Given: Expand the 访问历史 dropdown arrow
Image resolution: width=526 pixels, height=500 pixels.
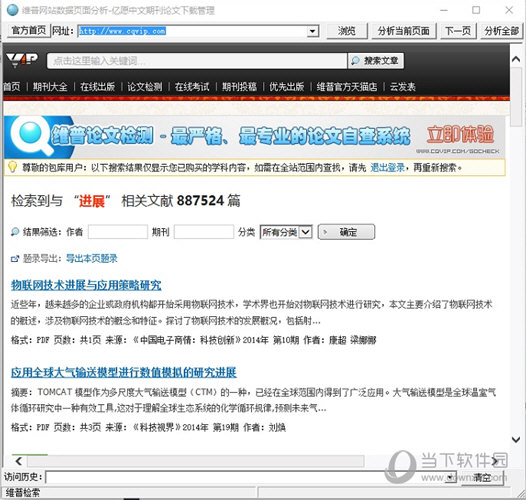Looking at the screenshot, I should 450,477.
